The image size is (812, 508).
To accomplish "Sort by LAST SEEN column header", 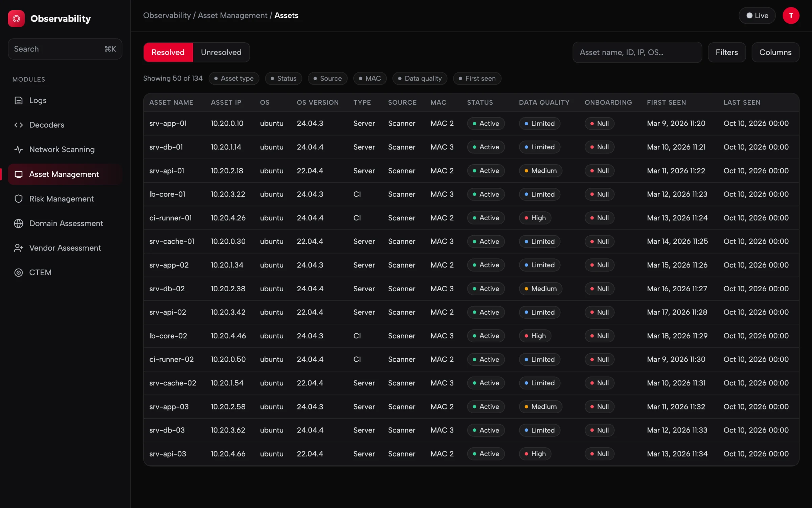I will (x=742, y=103).
